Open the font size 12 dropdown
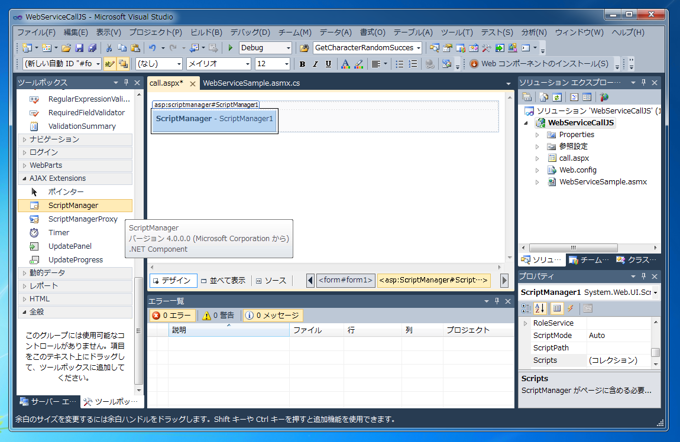Viewport: 680px width, 442px height. pyautogui.click(x=272, y=64)
